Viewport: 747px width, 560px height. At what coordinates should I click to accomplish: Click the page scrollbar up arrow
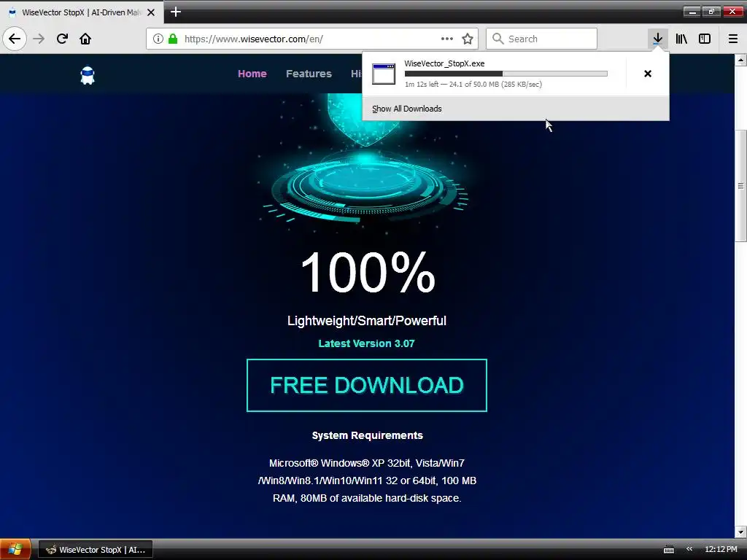740,60
